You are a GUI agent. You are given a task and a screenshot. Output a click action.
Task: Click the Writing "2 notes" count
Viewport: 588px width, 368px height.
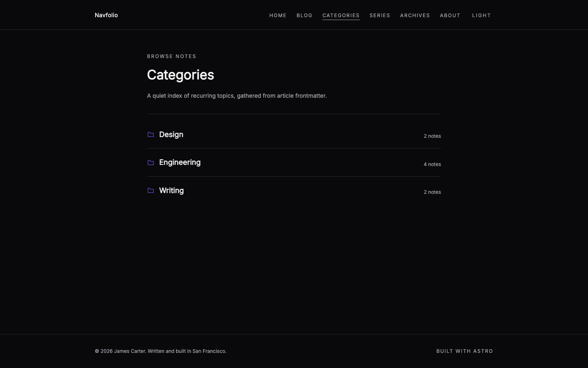(x=432, y=192)
